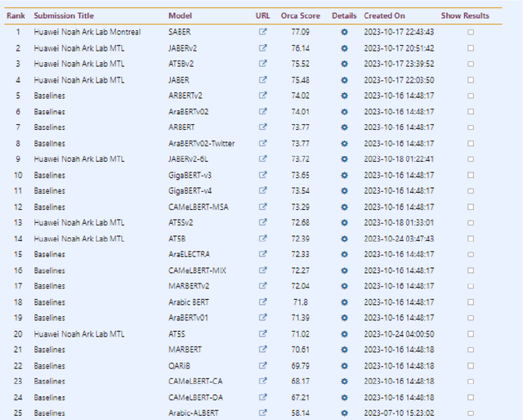Click the URL icon for CAMeLBERT-MSA
This screenshot has height=420, width=523.
(x=262, y=207)
